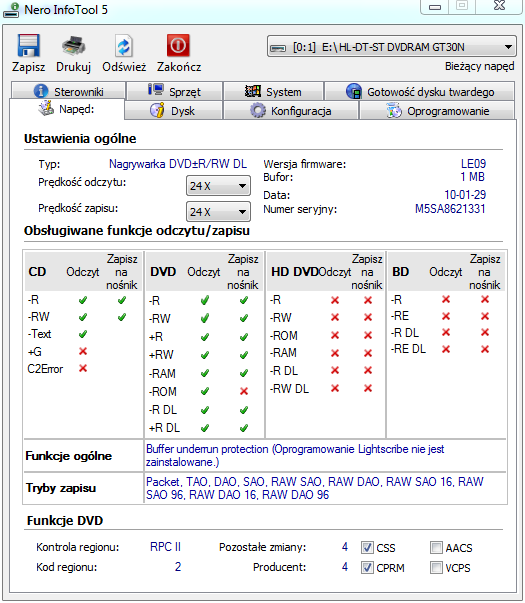Click green check for DVD +R DL Odczyt
Viewport: 525px width, 603px height.
click(205, 428)
